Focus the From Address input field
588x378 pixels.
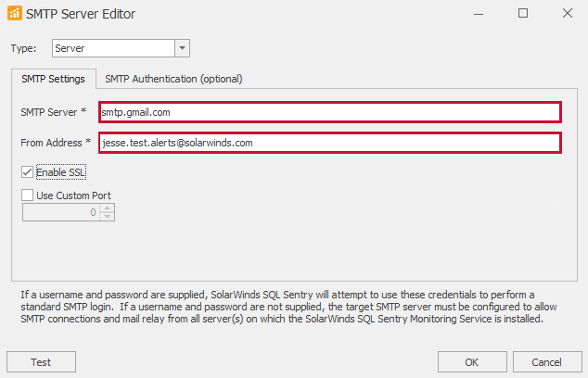point(329,144)
